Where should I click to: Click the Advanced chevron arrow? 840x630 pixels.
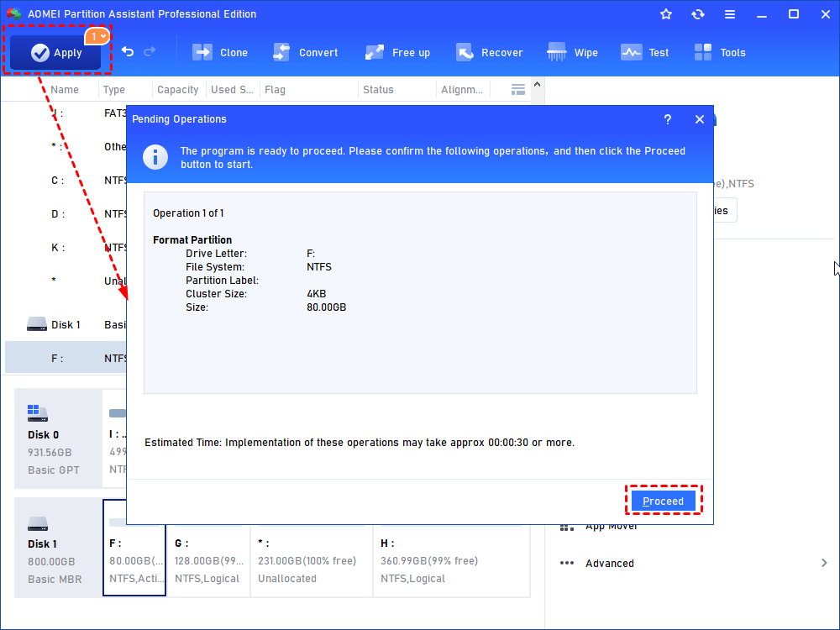(824, 563)
